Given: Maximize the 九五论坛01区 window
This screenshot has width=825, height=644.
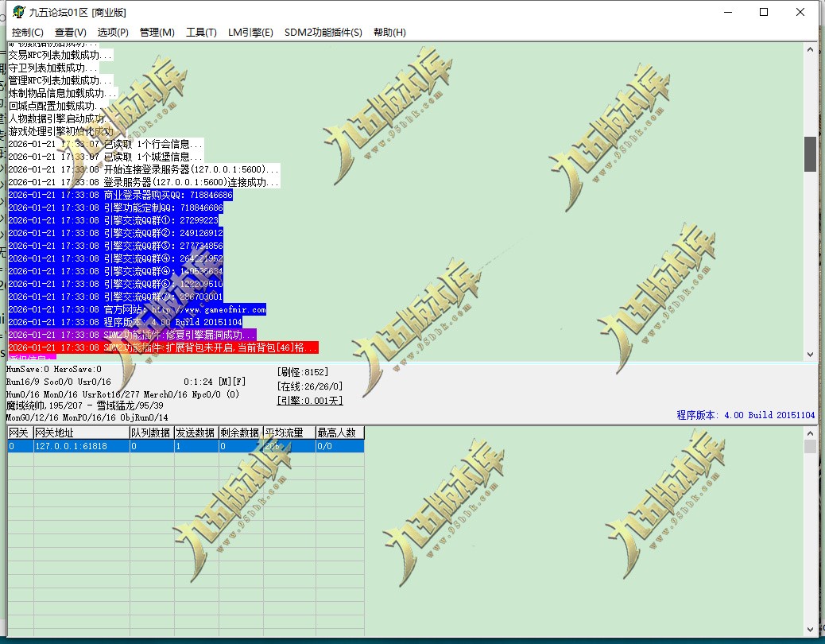Looking at the screenshot, I should tap(764, 12).
